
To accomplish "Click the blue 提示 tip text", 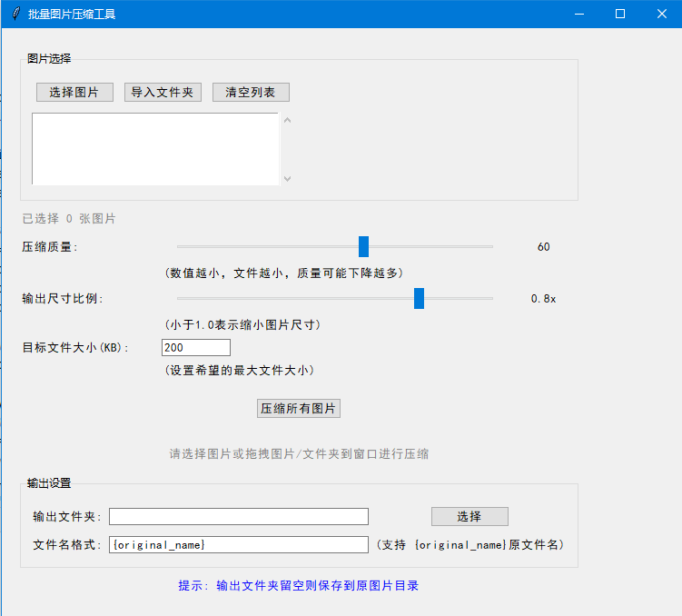I will pos(299,586).
